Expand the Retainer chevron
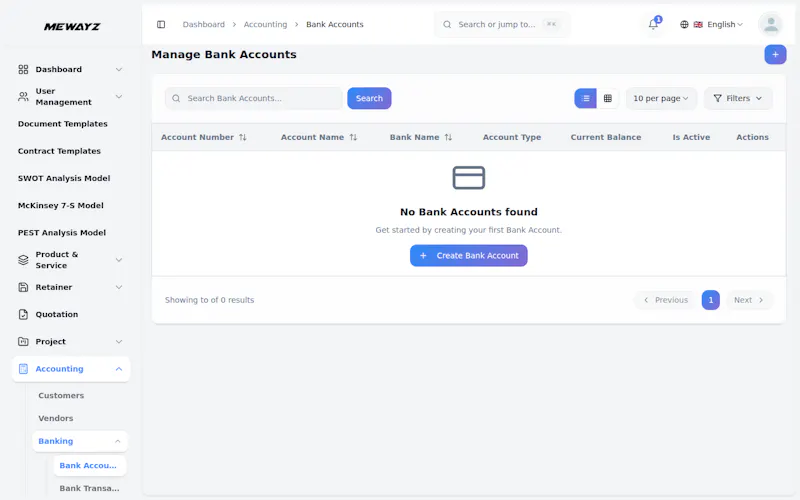This screenshot has height=500, width=800. [119, 287]
